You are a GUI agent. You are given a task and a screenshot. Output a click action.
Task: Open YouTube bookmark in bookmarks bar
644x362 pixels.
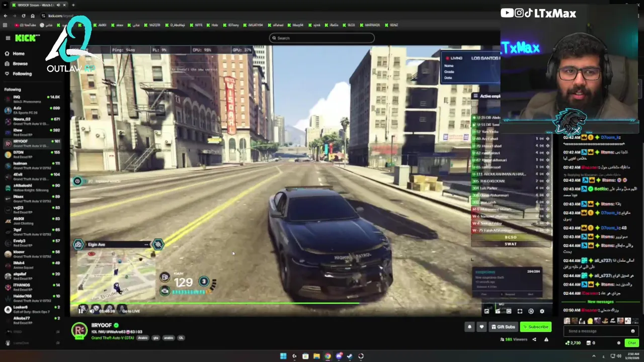(x=26, y=25)
